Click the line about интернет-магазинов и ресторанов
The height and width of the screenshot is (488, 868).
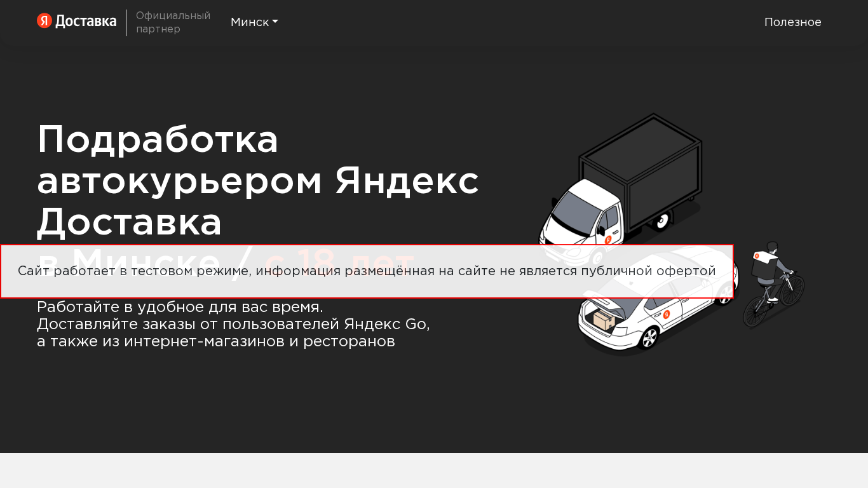click(216, 341)
